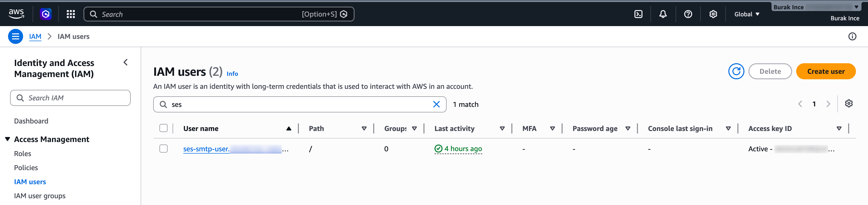The height and width of the screenshot is (205, 868).
Task: Click the IAM breadcrumb link
Action: point(35,36)
